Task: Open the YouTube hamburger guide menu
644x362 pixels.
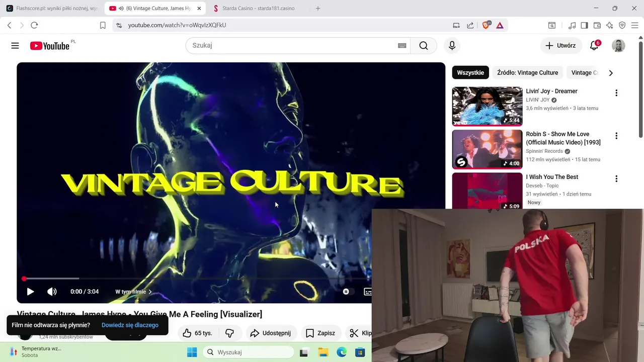Action: click(x=15, y=46)
